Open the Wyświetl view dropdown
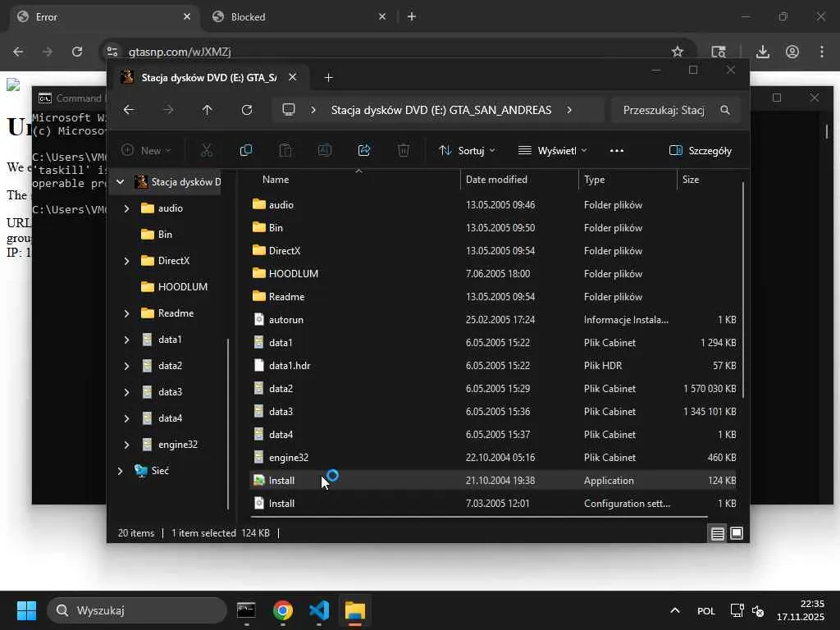Viewport: 840px width, 630px height. click(x=552, y=150)
